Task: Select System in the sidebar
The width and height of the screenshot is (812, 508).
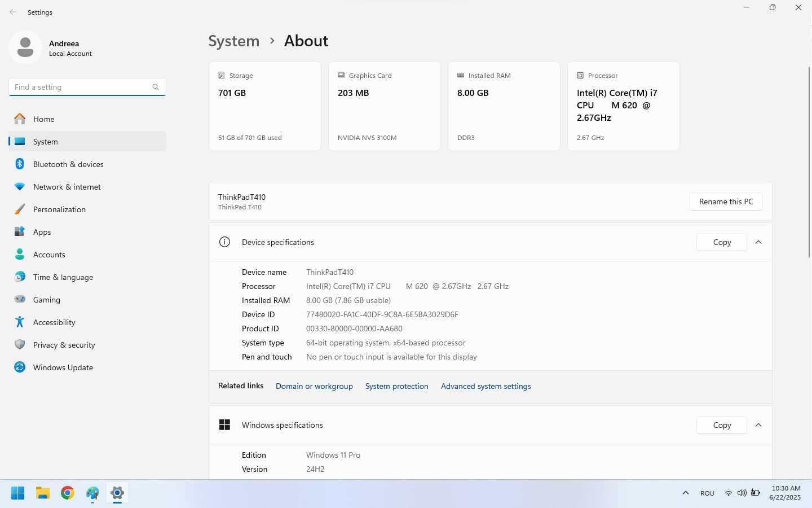Action: point(87,142)
